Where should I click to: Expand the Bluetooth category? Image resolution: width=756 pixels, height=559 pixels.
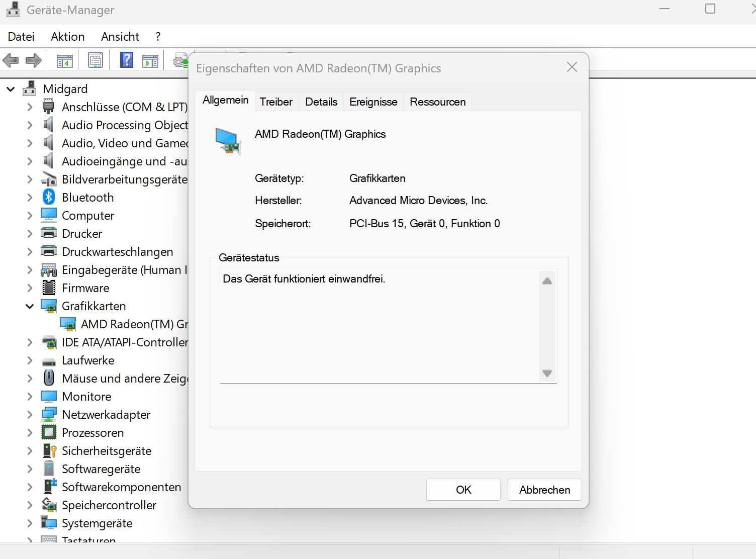pos(30,198)
